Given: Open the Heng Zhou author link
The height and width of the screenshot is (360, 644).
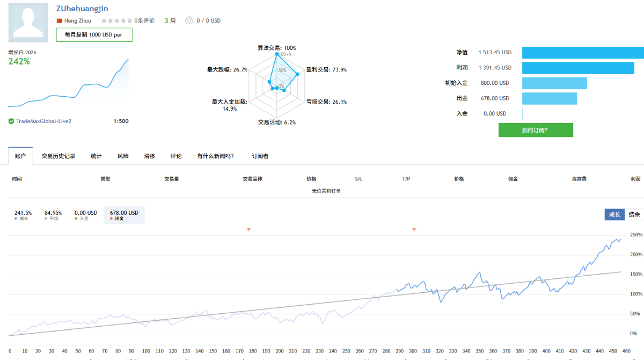Looking at the screenshot, I should click(x=77, y=21).
